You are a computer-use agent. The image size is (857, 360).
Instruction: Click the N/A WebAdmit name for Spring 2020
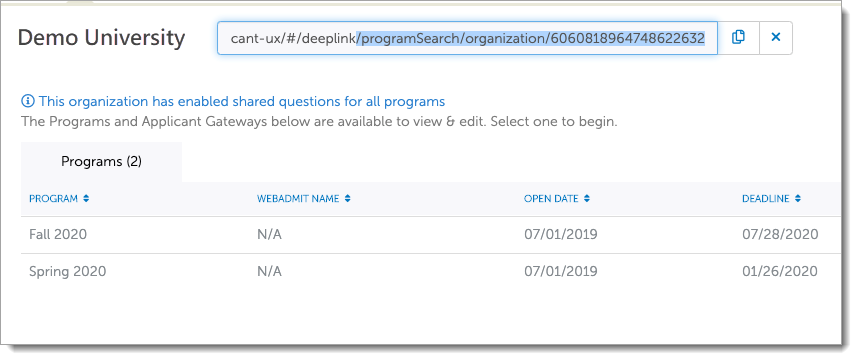point(269,272)
